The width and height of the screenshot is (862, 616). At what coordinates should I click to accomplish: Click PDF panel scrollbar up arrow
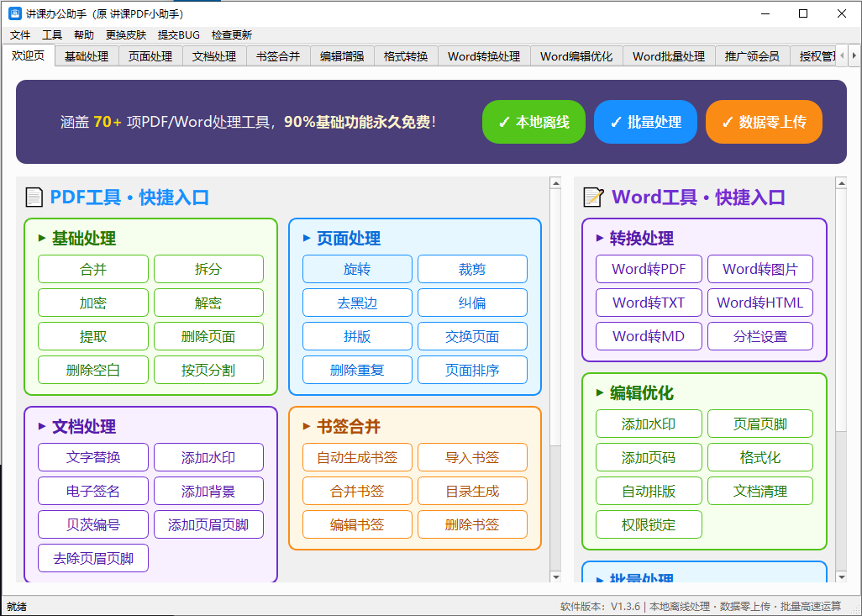click(x=555, y=183)
